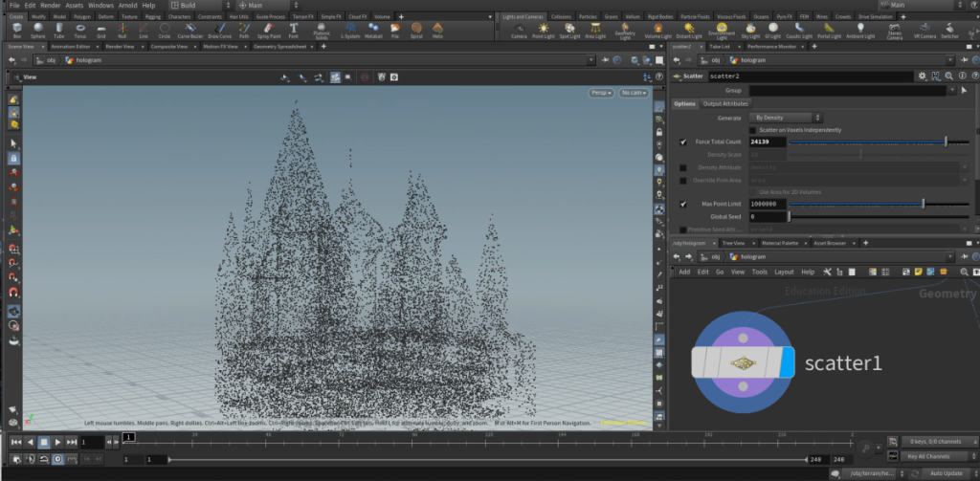Add a Camera from the shelf
Image resolution: width=980 pixels, height=481 pixels.
tap(519, 30)
